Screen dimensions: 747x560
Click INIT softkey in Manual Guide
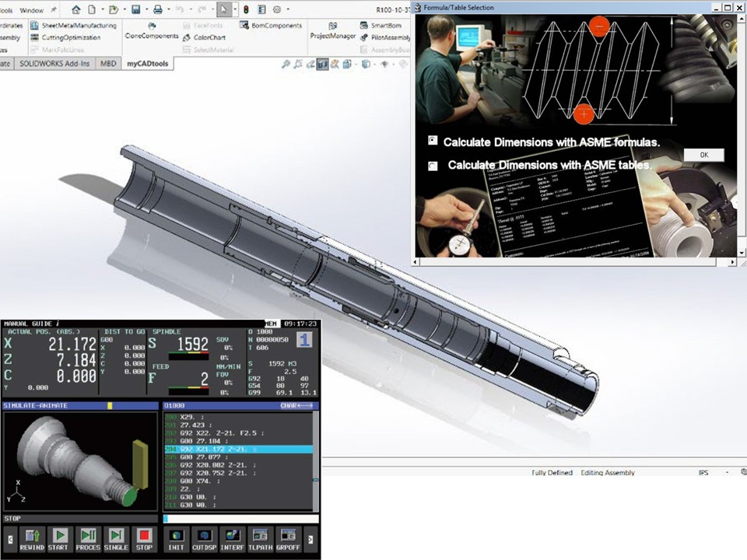coord(177,540)
